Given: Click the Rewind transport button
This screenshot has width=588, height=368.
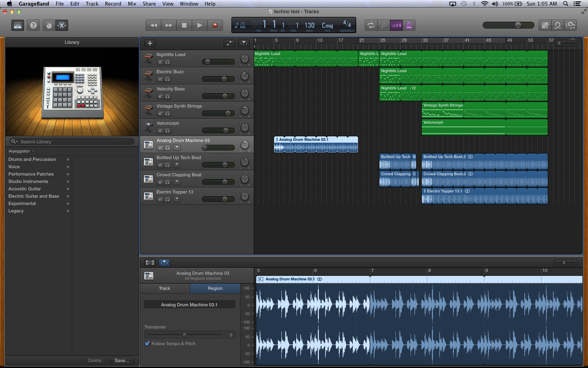Looking at the screenshot, I should click(153, 25).
